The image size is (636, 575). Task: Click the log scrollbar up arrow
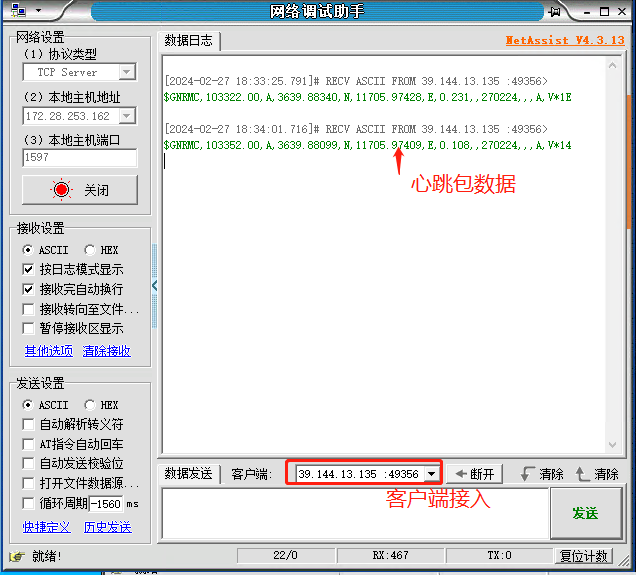(x=612, y=65)
